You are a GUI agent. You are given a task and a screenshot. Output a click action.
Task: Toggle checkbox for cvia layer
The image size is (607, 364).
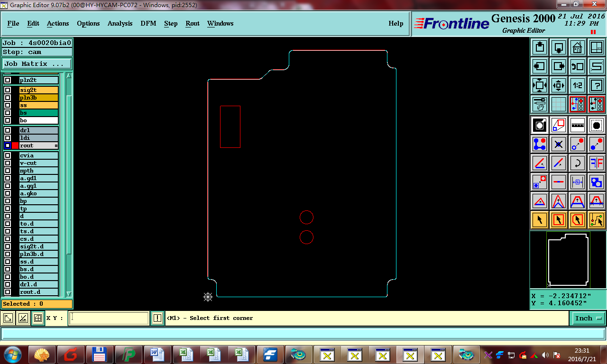click(8, 155)
